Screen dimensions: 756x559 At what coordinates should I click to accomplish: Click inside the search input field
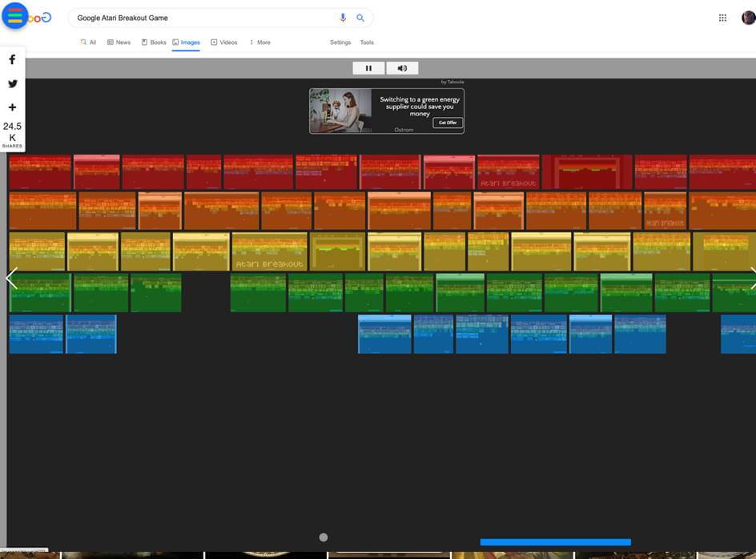click(200, 16)
